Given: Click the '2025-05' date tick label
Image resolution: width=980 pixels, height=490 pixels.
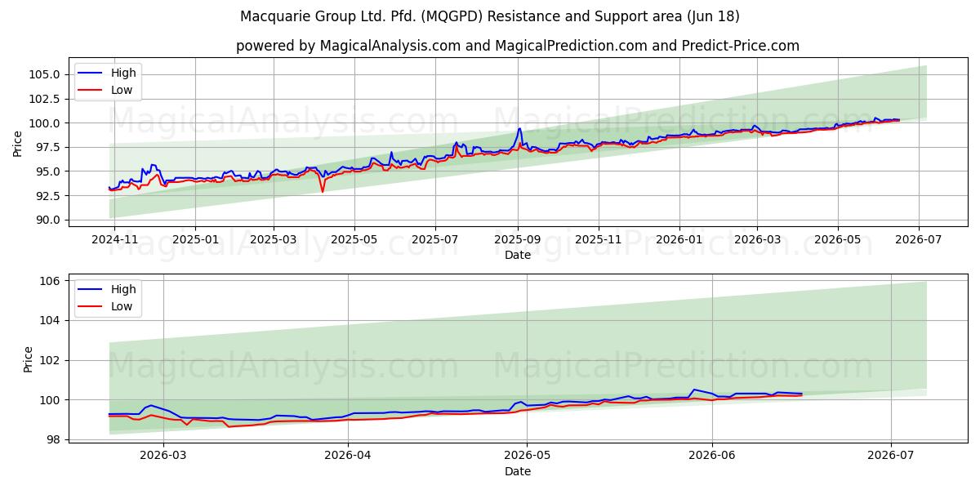Looking at the screenshot, I should pos(354,240).
